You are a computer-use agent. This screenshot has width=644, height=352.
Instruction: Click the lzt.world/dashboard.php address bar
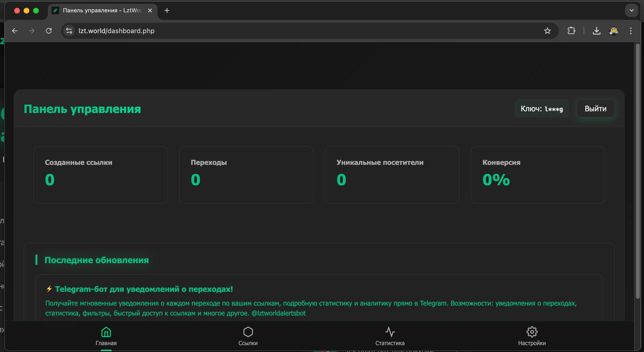click(x=309, y=31)
